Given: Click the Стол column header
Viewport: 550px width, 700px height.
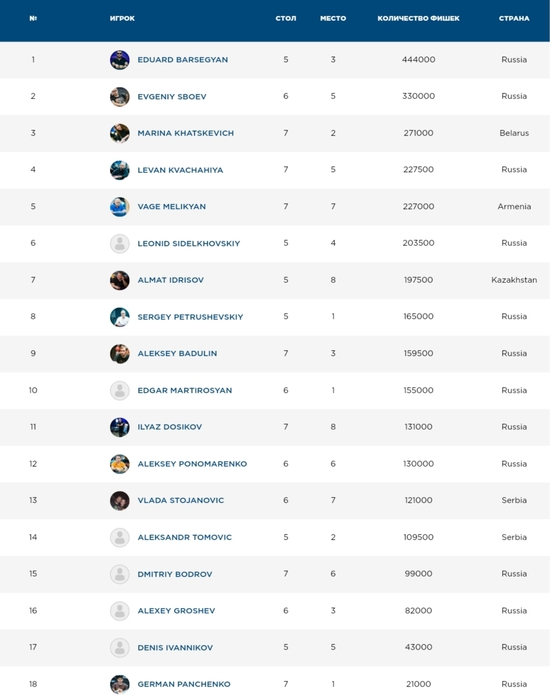Looking at the screenshot, I should click(x=286, y=18).
